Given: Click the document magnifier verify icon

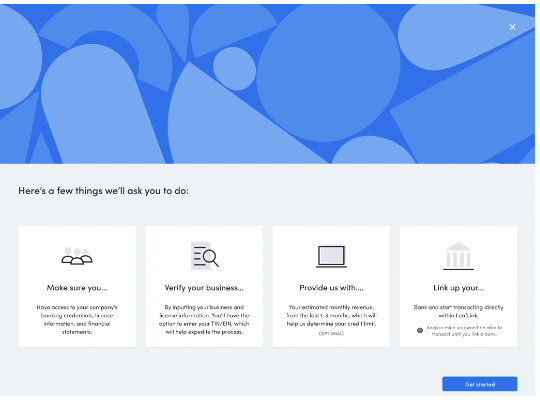Looking at the screenshot, I should (x=205, y=256).
